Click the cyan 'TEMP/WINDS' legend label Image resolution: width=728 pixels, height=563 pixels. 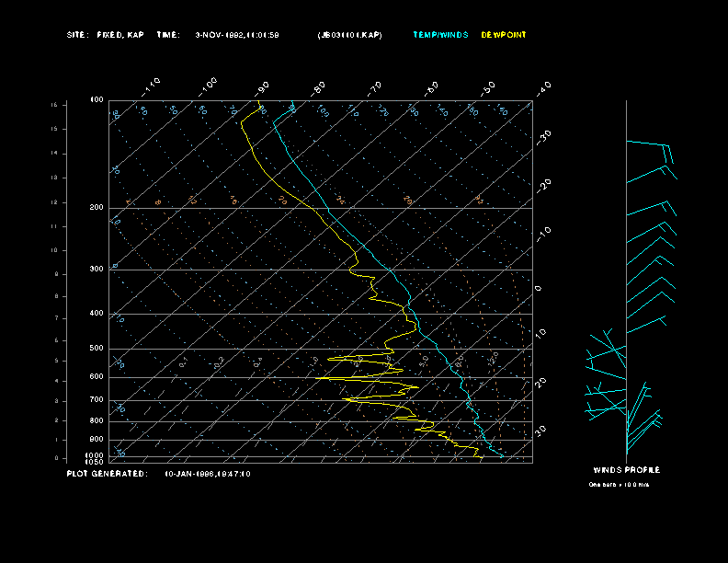(440, 35)
